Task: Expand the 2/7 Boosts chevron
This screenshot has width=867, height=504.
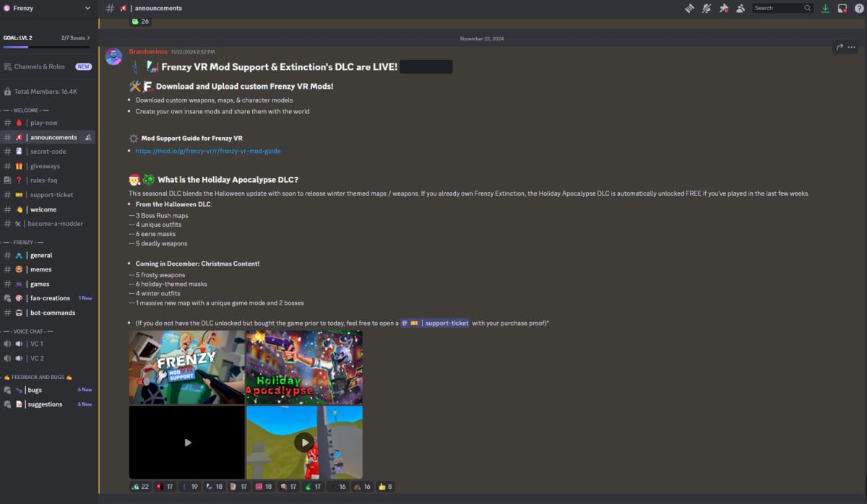Action: coord(88,38)
